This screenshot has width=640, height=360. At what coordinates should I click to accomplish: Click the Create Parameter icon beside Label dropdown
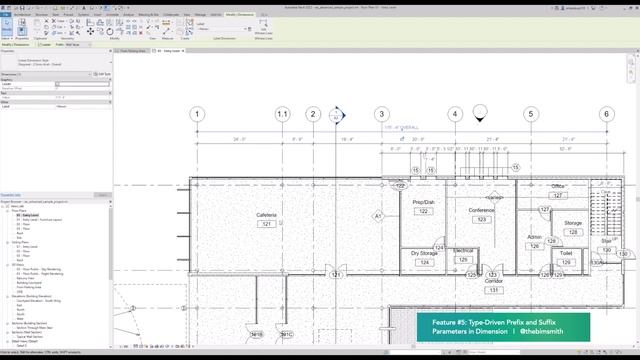250,29
